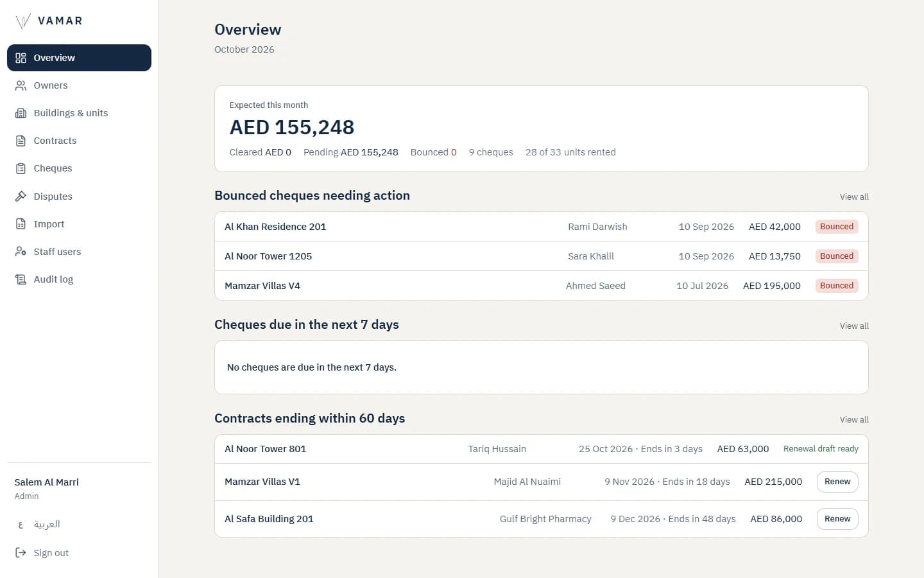Click the Import file icon
Image resolution: width=924 pixels, height=578 pixels.
21,224
